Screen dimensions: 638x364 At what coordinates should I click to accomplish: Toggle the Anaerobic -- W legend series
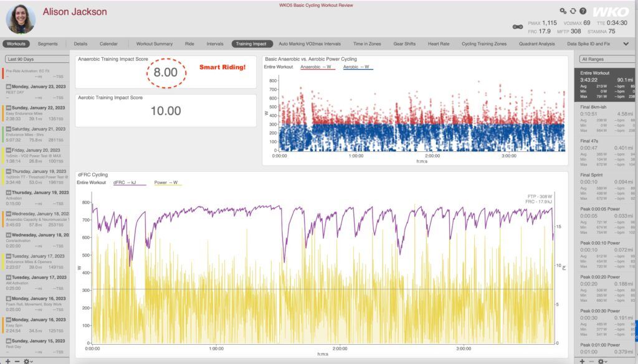click(317, 67)
